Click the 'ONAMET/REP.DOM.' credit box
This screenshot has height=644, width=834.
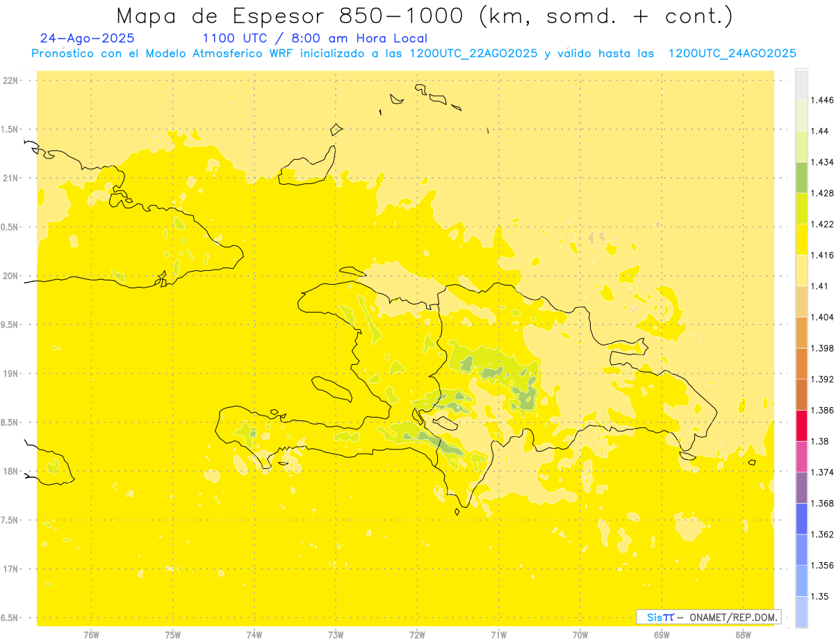click(709, 617)
